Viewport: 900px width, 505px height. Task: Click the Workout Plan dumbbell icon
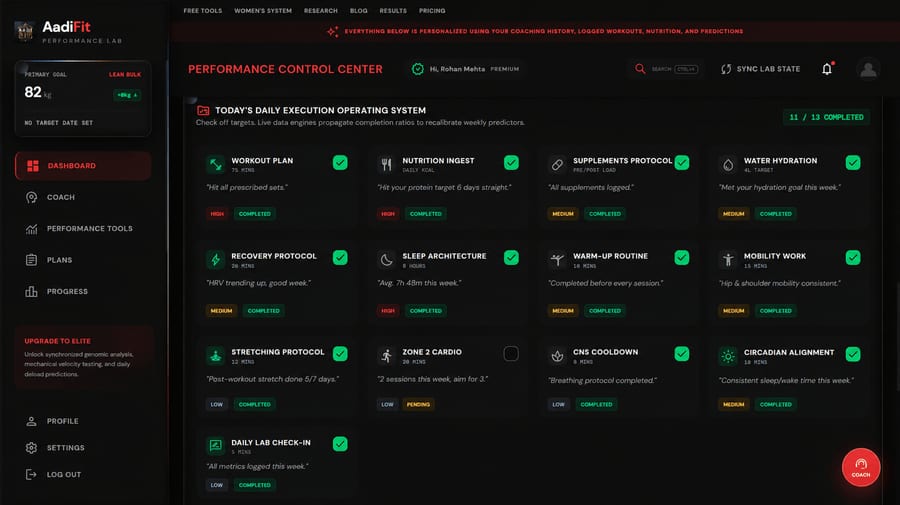215,165
